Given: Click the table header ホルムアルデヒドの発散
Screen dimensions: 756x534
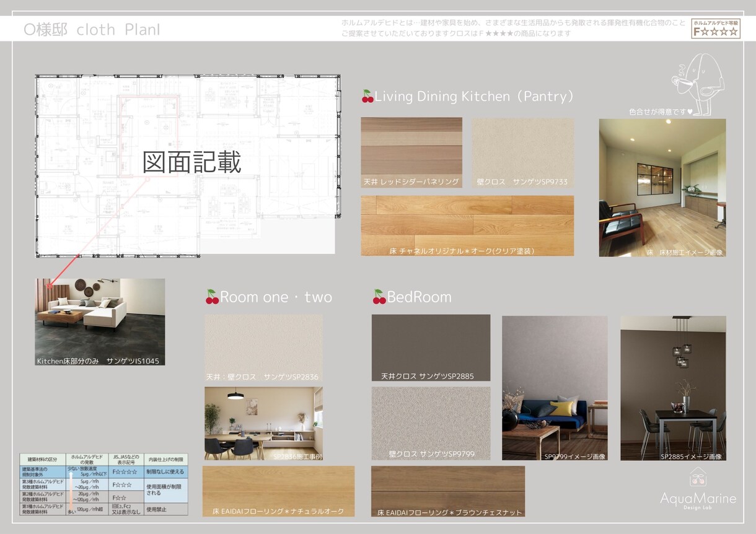Looking at the screenshot, I should [87, 460].
